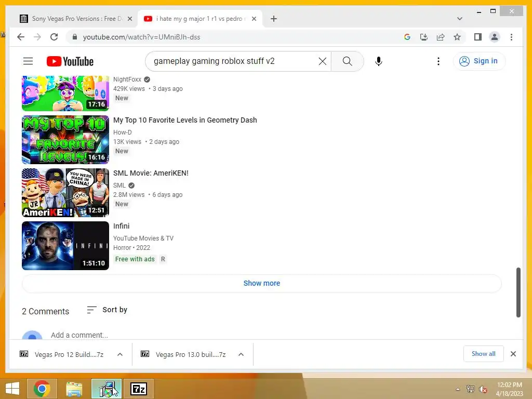Viewport: 532px width, 399px height.
Task: Share this page via the share icon
Action: click(x=441, y=37)
